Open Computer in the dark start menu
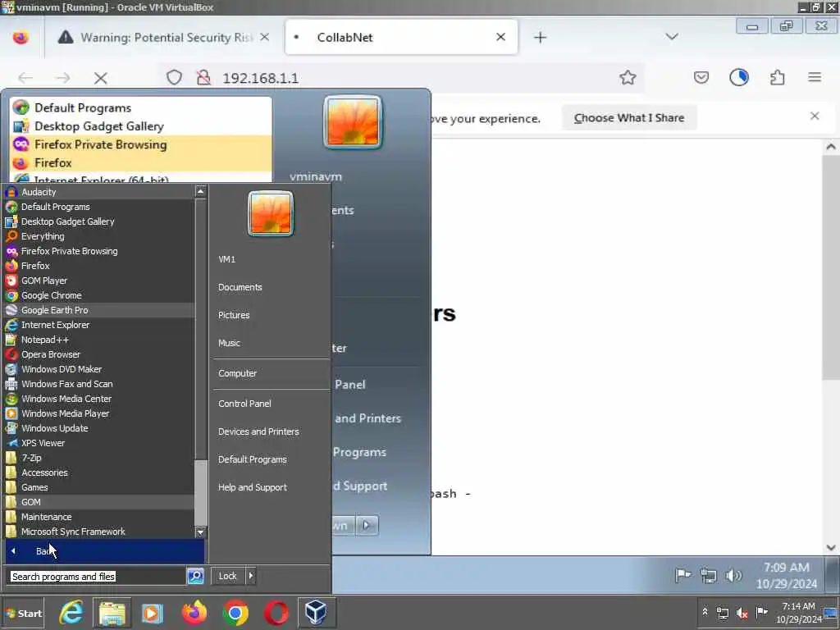 tap(237, 373)
